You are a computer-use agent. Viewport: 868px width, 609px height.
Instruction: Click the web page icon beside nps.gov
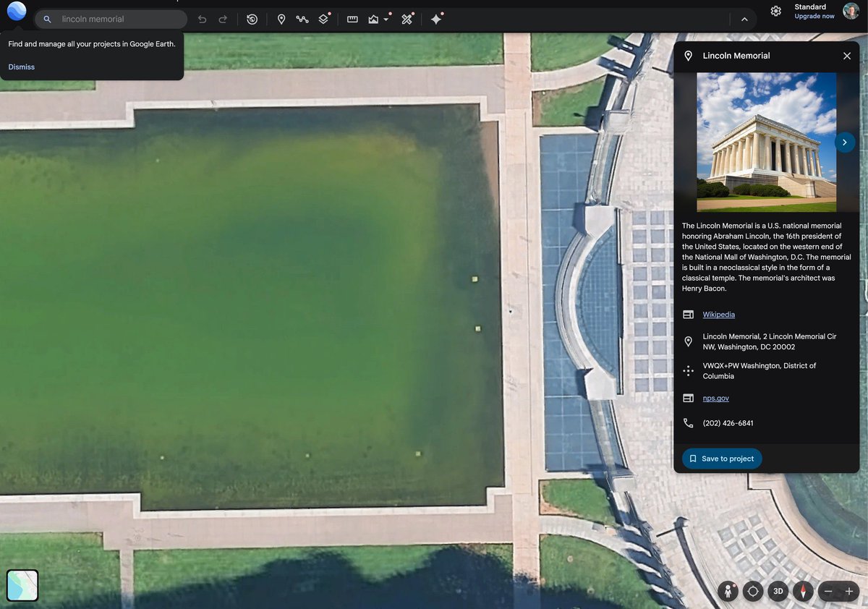[x=688, y=399]
